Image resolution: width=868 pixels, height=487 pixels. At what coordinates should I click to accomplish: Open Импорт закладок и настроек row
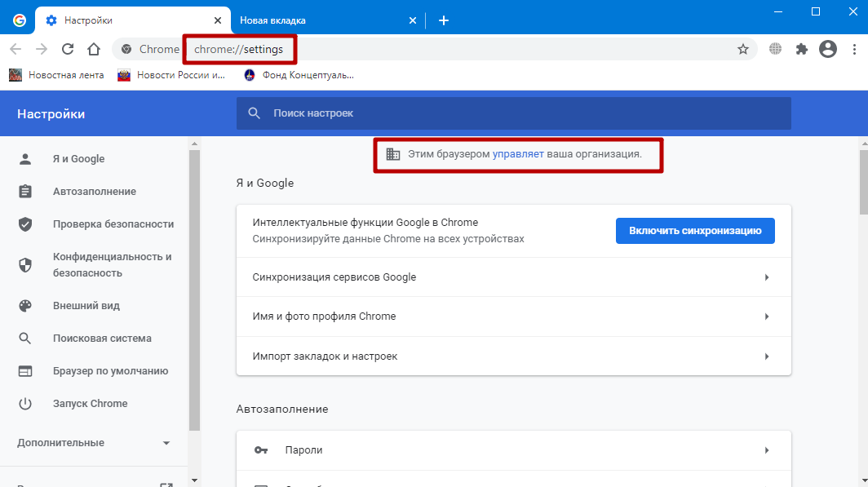click(513, 356)
